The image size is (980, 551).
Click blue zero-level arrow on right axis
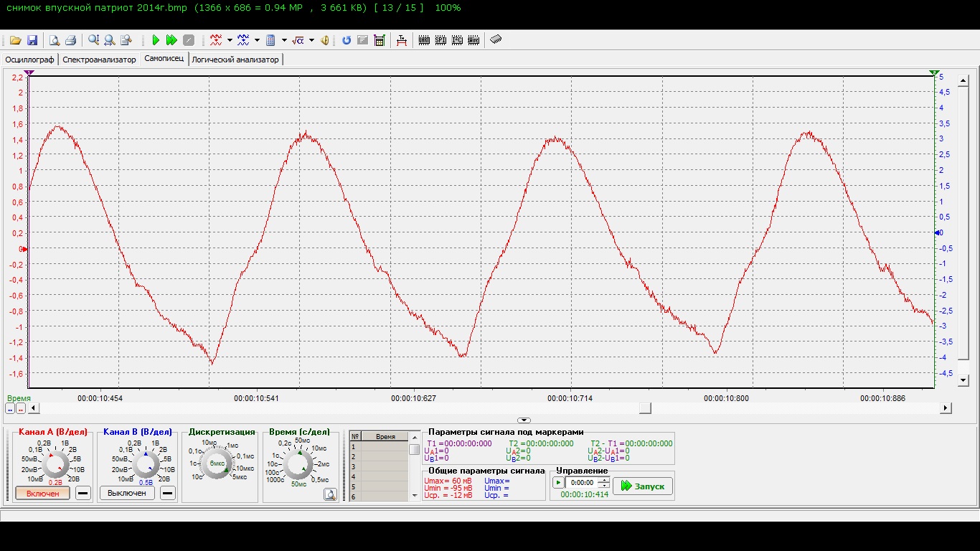tap(937, 232)
